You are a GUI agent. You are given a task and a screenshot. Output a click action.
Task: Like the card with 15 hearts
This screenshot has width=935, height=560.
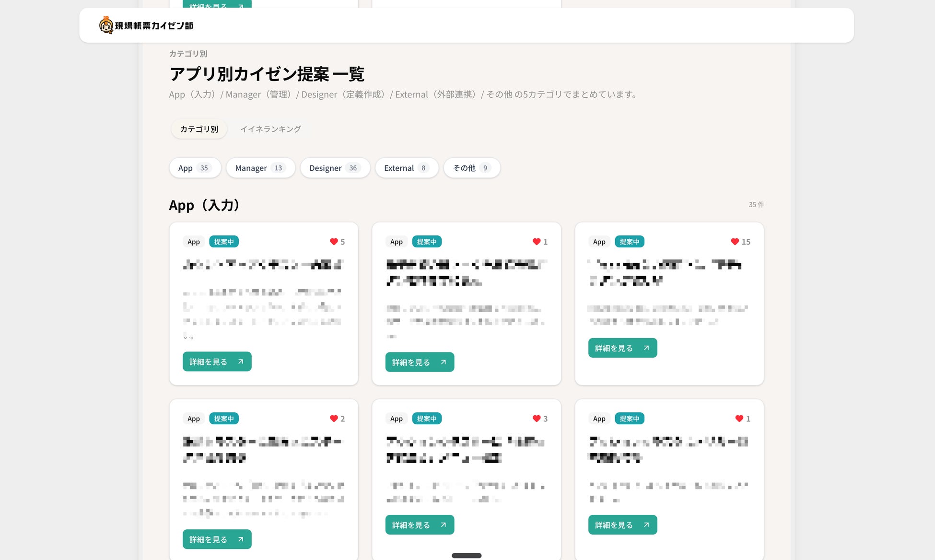735,242
